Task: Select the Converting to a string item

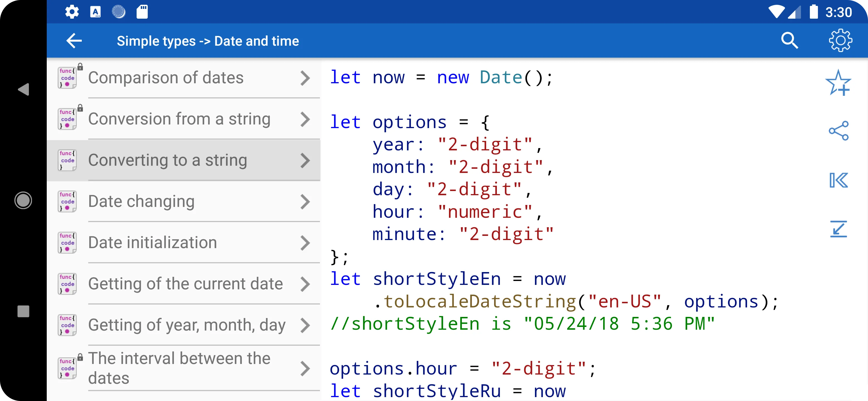Action: point(184,160)
